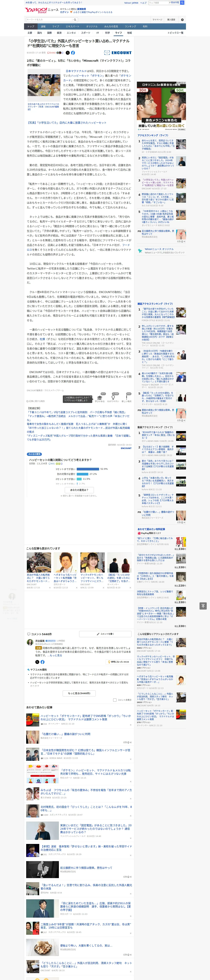
Task: Click the ウェブ検索 input at the top
Action: (x=158, y=2)
